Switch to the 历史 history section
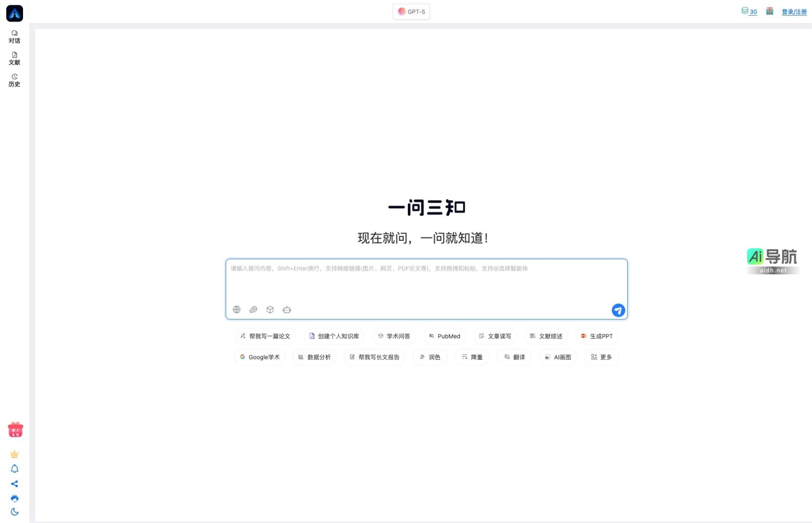812x523 pixels. pos(14,80)
